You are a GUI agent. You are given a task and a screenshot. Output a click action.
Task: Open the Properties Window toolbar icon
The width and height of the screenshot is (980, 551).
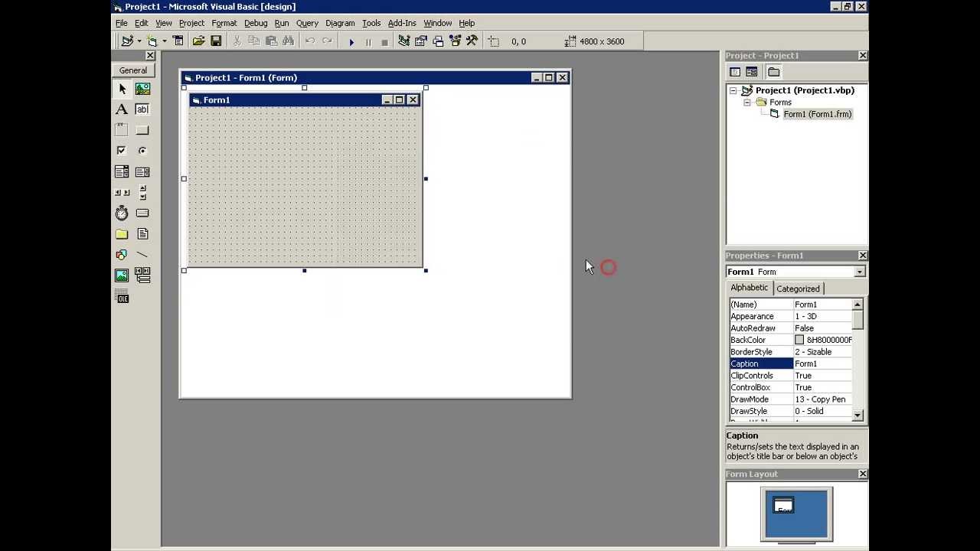click(420, 41)
